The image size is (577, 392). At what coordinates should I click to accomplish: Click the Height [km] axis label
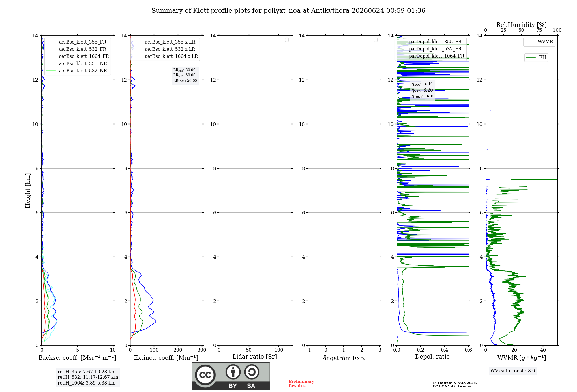click(28, 191)
